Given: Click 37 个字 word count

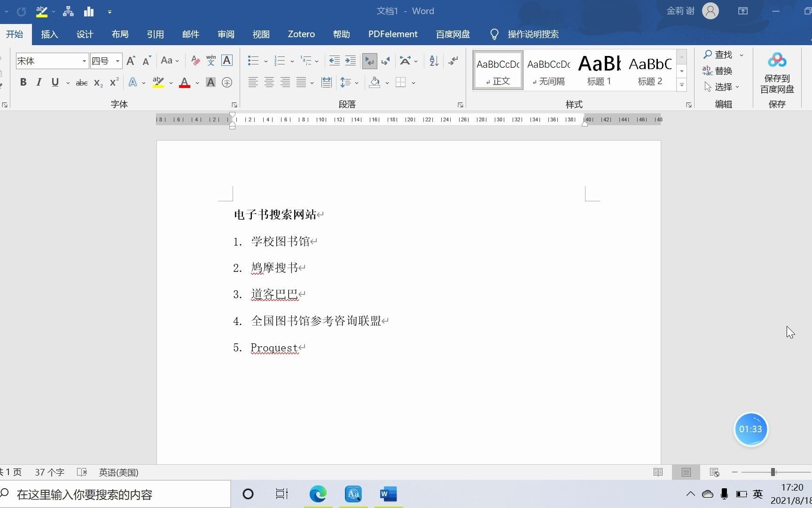Looking at the screenshot, I should (x=49, y=472).
